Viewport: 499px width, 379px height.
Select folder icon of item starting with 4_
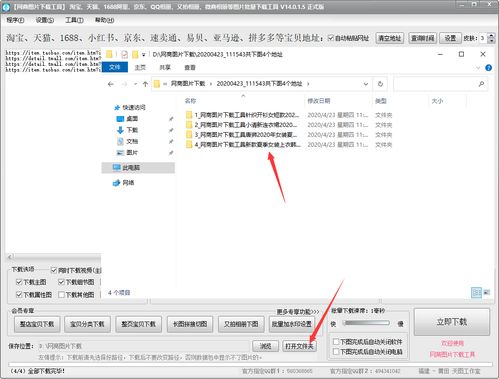coord(189,145)
